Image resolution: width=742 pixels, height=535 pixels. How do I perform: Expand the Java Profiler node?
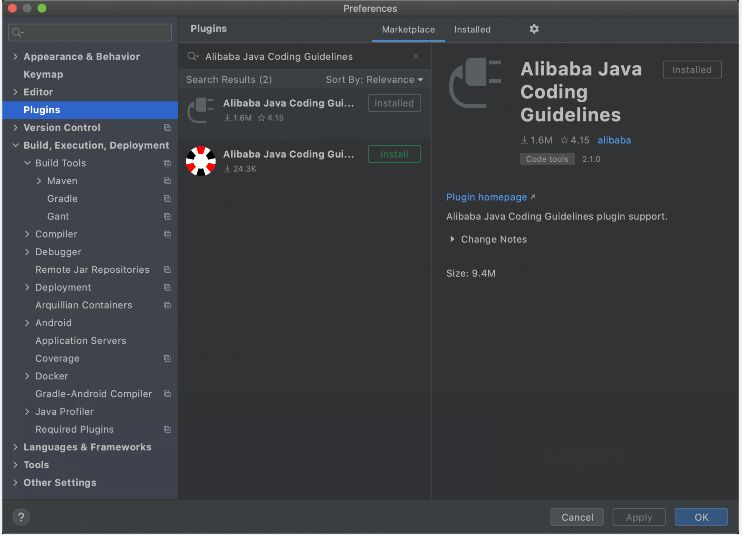pyautogui.click(x=27, y=412)
